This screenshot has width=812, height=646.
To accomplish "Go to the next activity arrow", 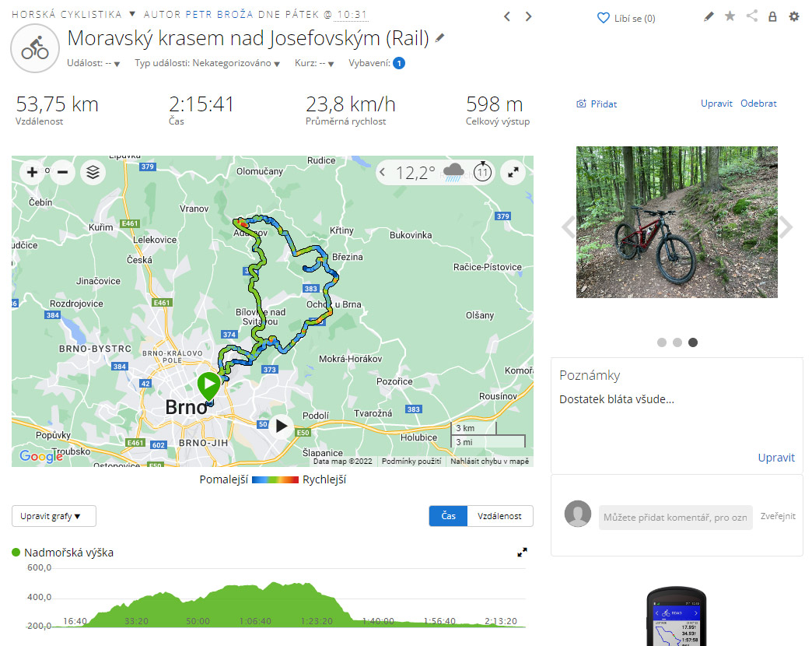I will tap(528, 16).
